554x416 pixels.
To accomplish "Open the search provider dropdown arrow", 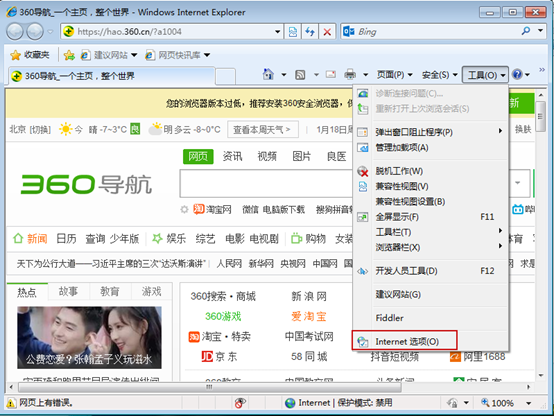I will pos(541,31).
